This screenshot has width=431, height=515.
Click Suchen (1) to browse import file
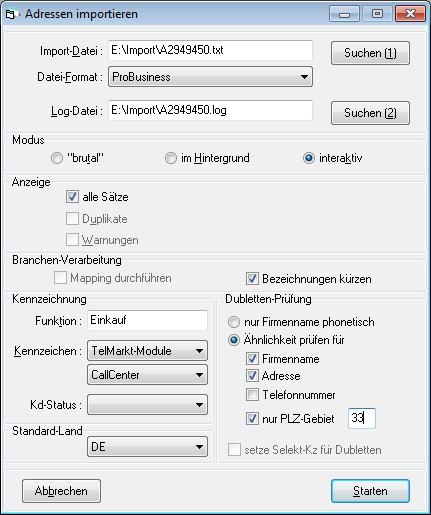pyautogui.click(x=370, y=53)
